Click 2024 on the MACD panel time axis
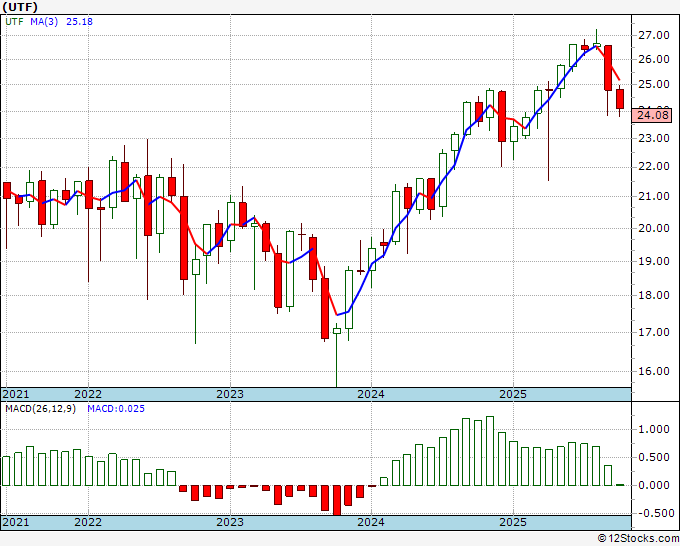This screenshot has height=546, width=680. click(371, 522)
